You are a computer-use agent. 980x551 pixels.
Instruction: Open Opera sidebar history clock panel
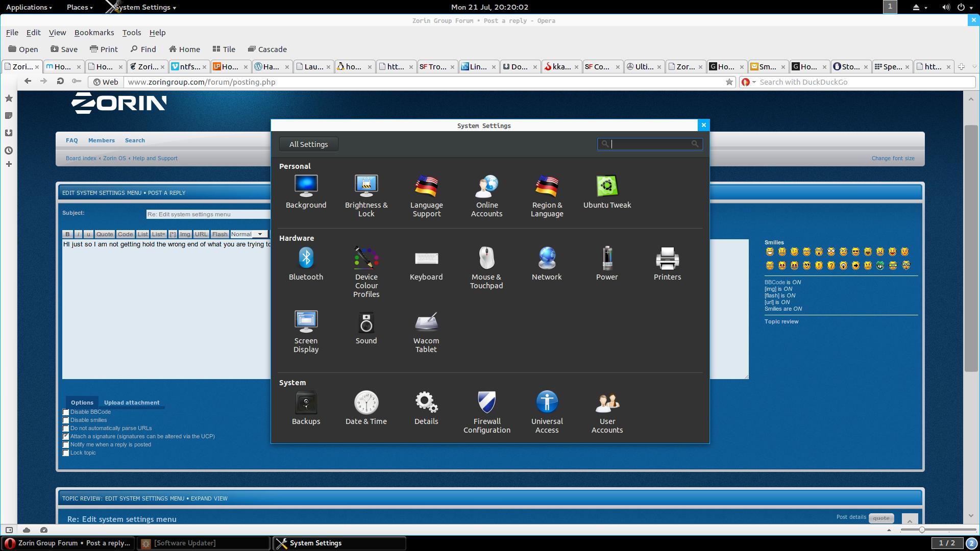(x=9, y=151)
